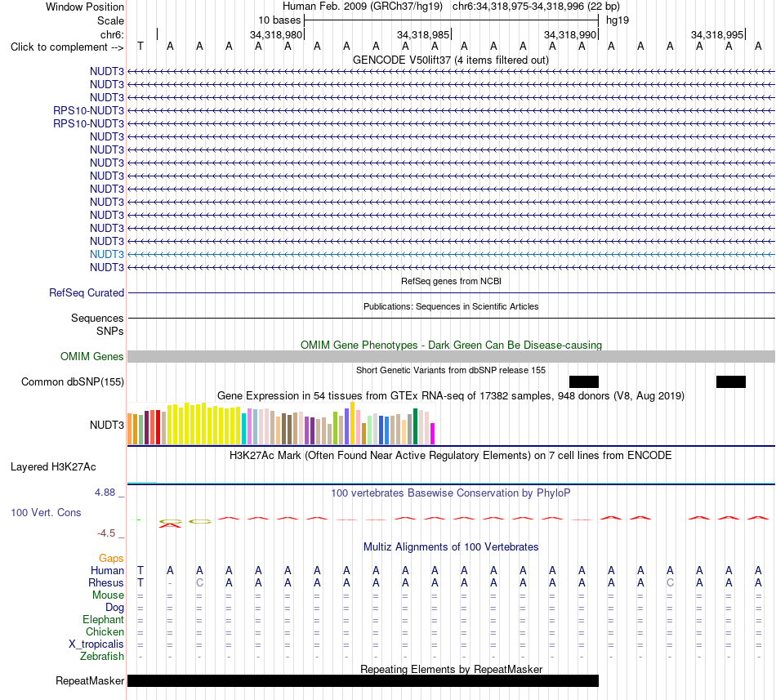Click the T base in the Rhesus alignment row

[140, 582]
